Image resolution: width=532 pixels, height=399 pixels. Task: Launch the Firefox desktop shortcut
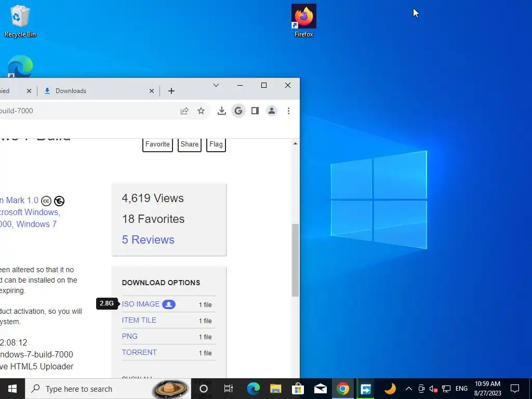[303, 21]
